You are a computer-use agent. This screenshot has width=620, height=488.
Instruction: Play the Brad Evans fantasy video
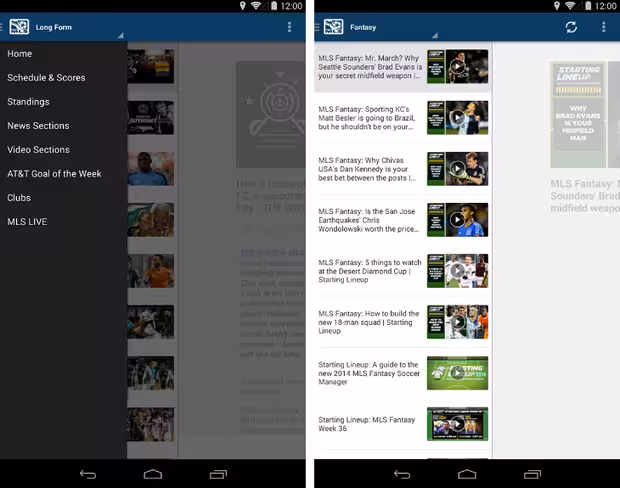click(x=457, y=66)
